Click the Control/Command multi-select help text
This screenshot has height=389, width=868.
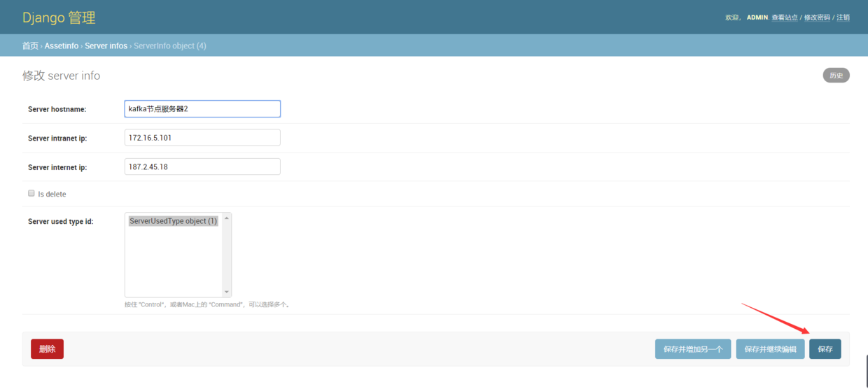coord(207,304)
